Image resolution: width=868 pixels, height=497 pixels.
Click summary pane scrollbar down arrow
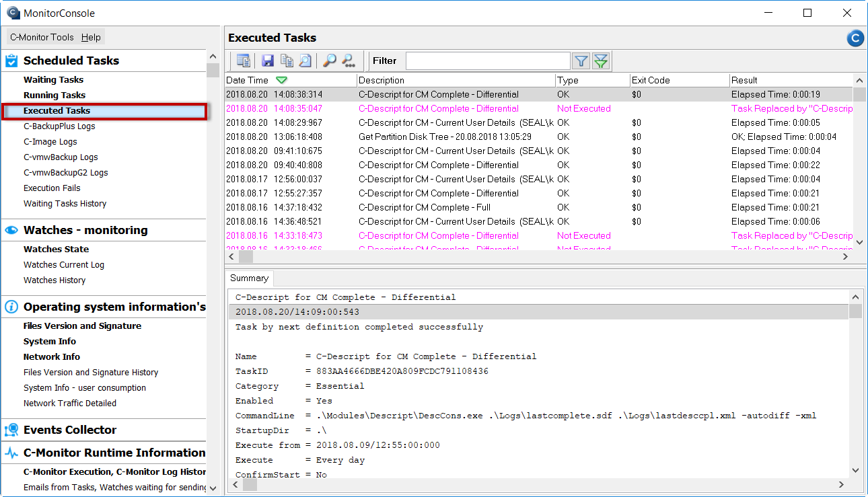(855, 470)
